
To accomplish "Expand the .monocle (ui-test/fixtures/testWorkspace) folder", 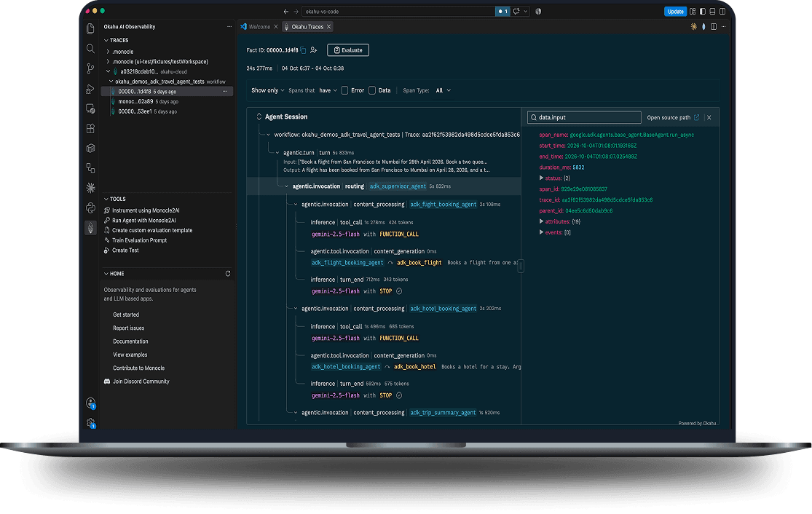I will click(108, 62).
